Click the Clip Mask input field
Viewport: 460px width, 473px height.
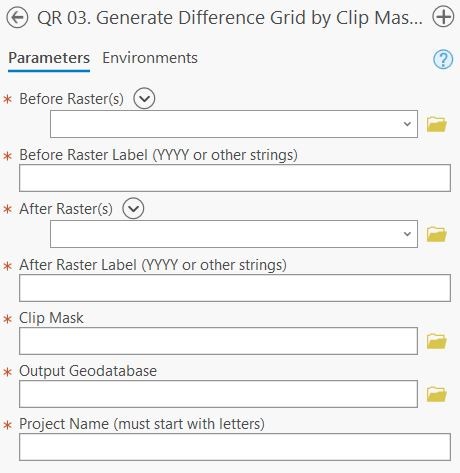coord(218,341)
